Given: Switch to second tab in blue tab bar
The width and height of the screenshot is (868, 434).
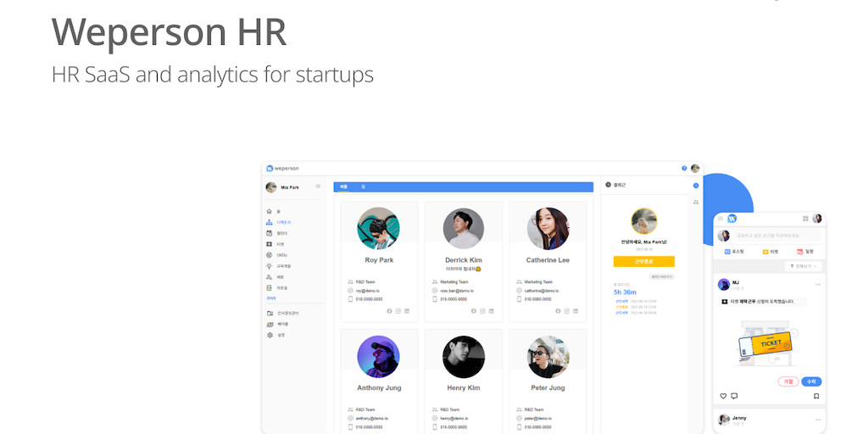Looking at the screenshot, I should [363, 186].
